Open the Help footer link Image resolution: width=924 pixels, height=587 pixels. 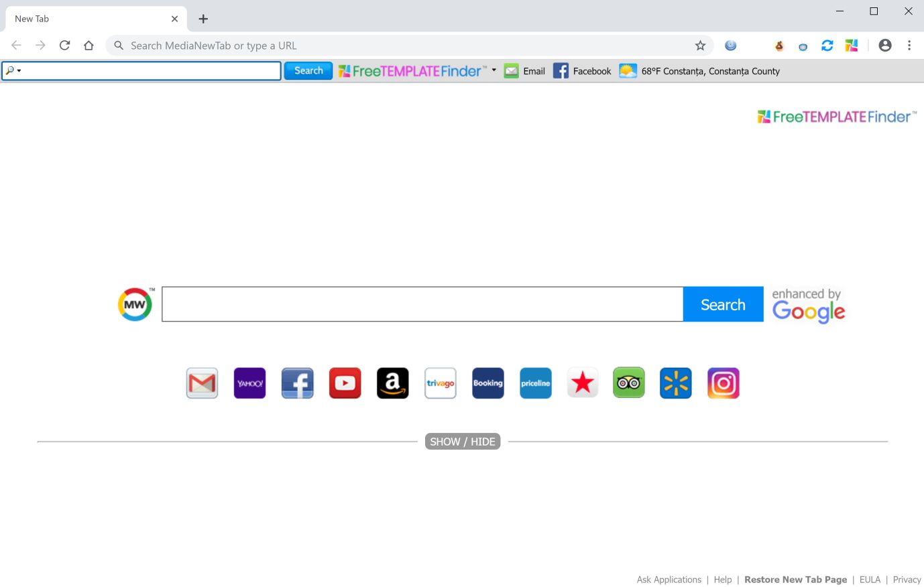pos(723,580)
